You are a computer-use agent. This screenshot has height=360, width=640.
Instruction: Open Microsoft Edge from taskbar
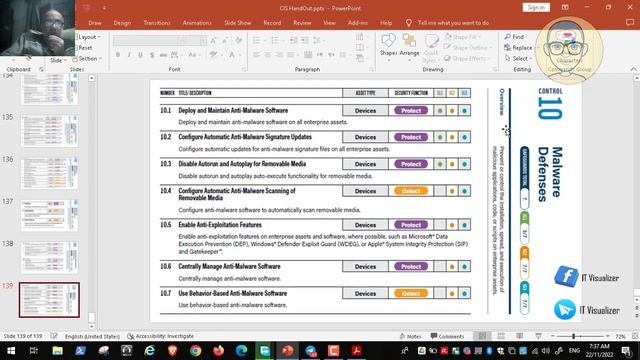[242, 351]
